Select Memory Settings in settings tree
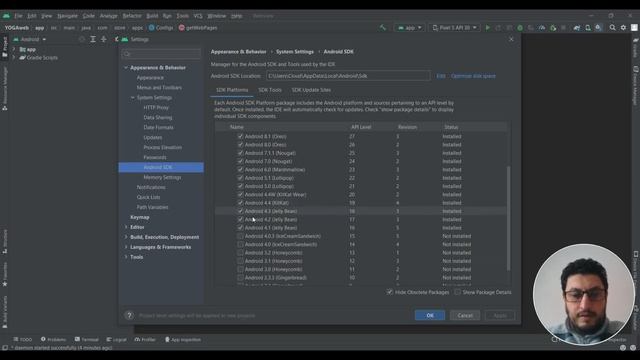Viewport: 640px width, 360px height. coord(162,177)
